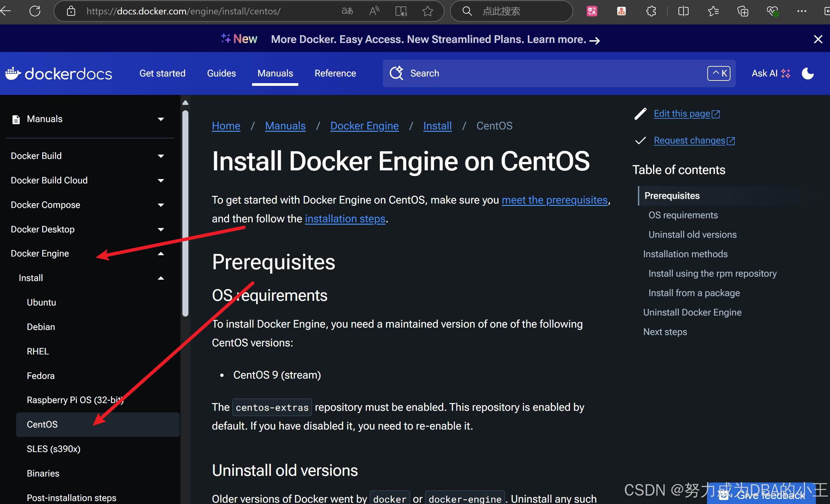The height and width of the screenshot is (504, 830).
Task: Click the installation steps link
Action: (345, 219)
